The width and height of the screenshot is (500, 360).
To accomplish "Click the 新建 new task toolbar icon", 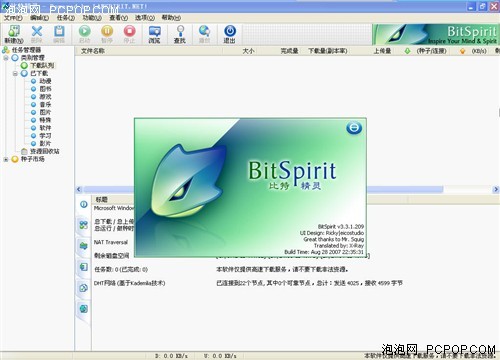I will tap(14, 34).
